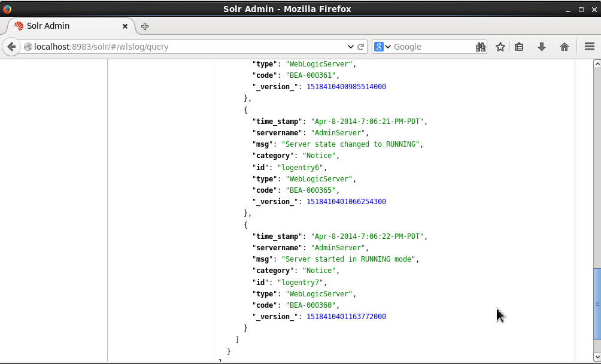Click the code value "BEA-000365"
This screenshot has height=364, width=601.
tap(311, 190)
